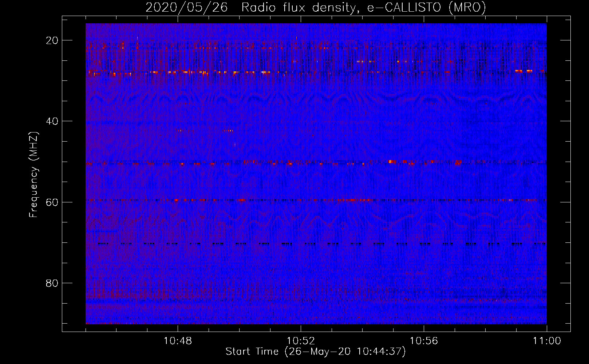Select the 80 MHz frequency tick label
The image size is (589, 364).
(52, 283)
